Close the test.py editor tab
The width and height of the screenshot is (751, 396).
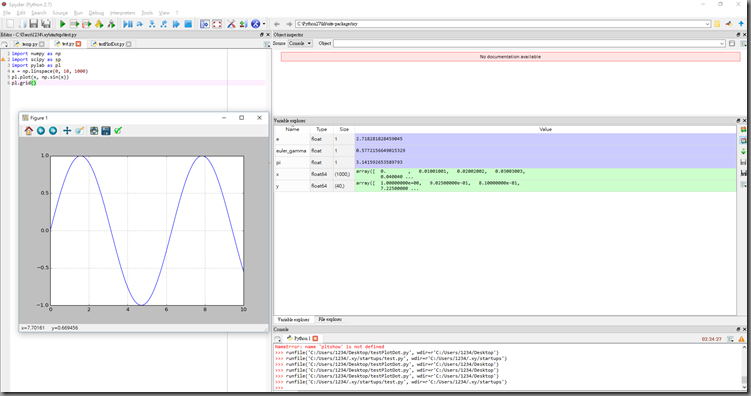coord(79,44)
